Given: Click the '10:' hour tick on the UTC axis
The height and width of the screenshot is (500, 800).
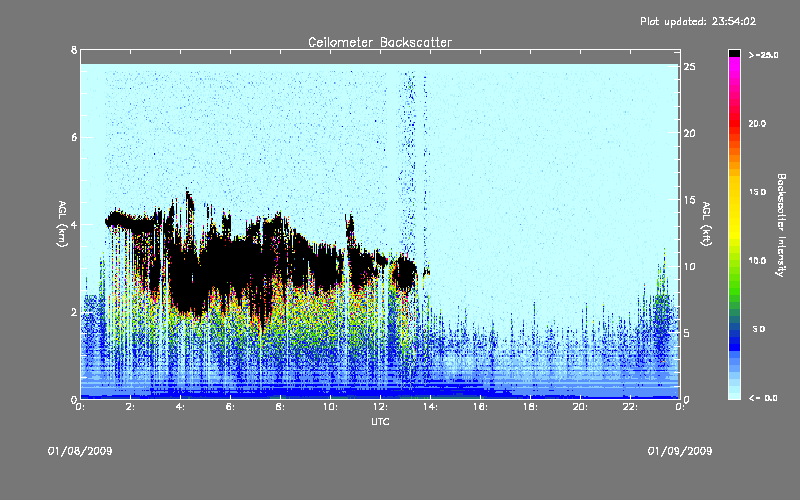Looking at the screenshot, I should tap(330, 407).
